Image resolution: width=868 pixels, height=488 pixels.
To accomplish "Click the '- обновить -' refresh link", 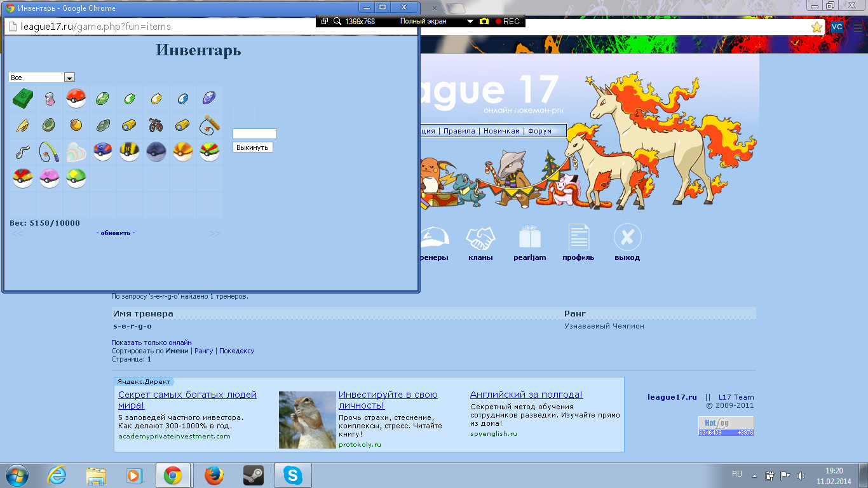I will click(x=116, y=233).
